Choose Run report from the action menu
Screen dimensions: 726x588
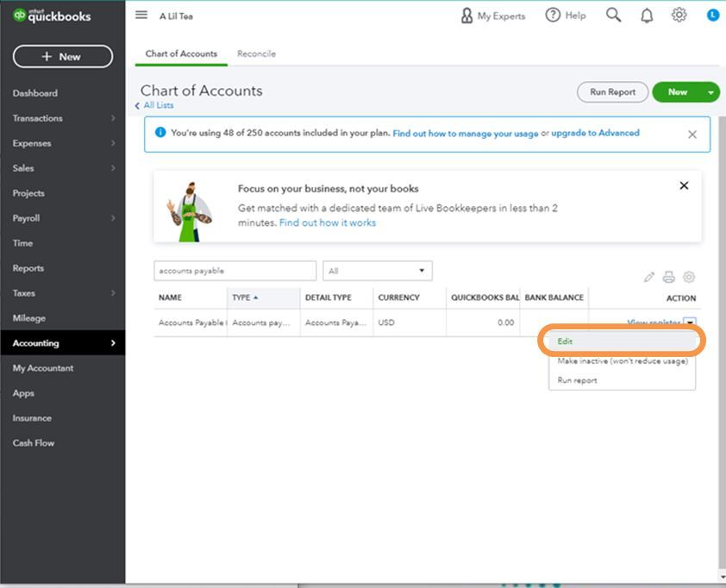tap(622, 380)
